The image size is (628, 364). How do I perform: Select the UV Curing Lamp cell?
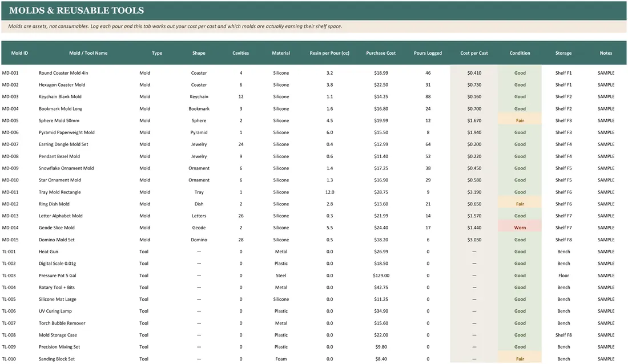point(55,311)
